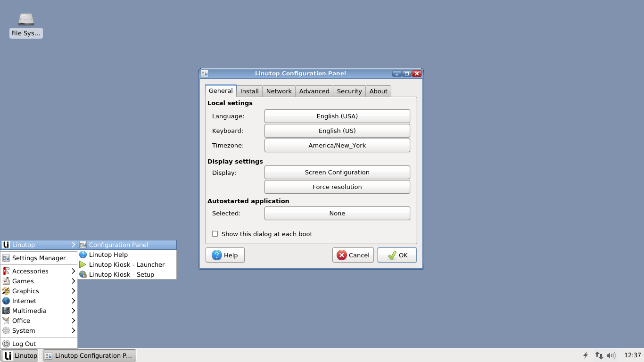Expand the Games submenu arrow
Image resolution: width=644 pixels, height=362 pixels.
pos(73,281)
